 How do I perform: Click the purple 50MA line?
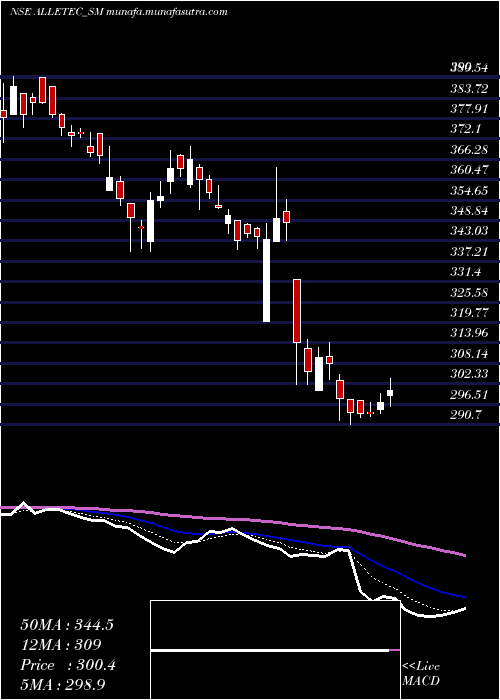(232, 520)
